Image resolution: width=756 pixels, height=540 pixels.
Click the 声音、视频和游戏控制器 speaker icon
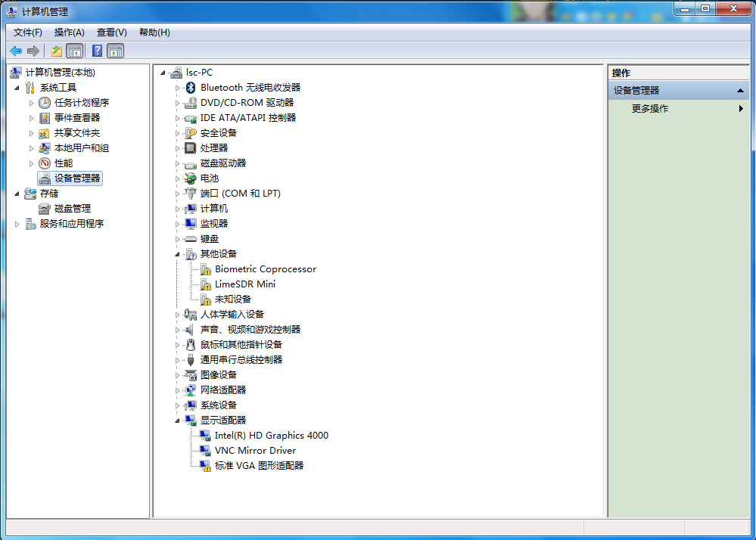pos(190,330)
